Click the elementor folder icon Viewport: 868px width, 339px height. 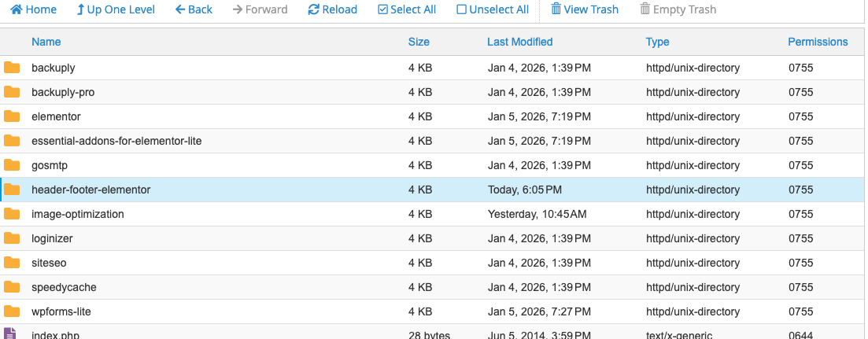point(12,116)
